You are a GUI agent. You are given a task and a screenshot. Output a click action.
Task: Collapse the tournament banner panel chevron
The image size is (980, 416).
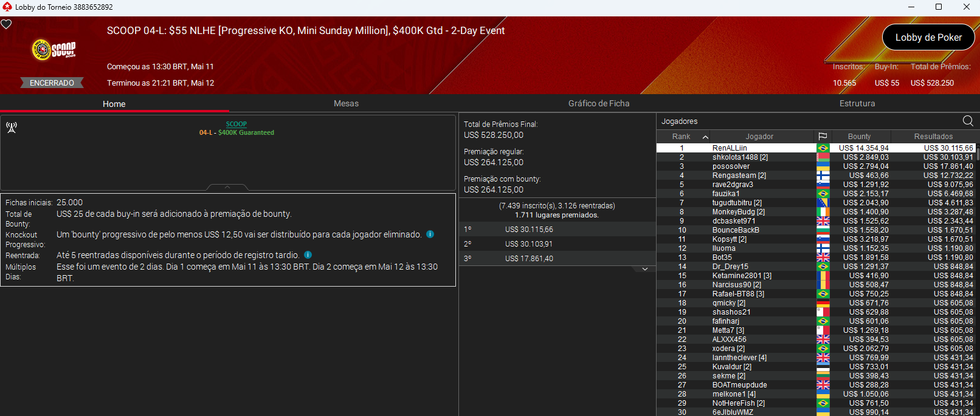click(x=227, y=187)
